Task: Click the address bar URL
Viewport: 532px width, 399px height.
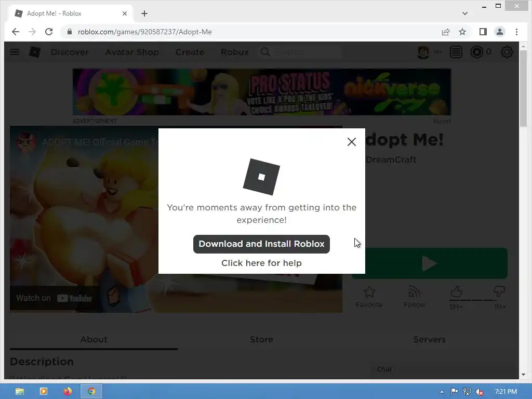Action: [x=145, y=32]
